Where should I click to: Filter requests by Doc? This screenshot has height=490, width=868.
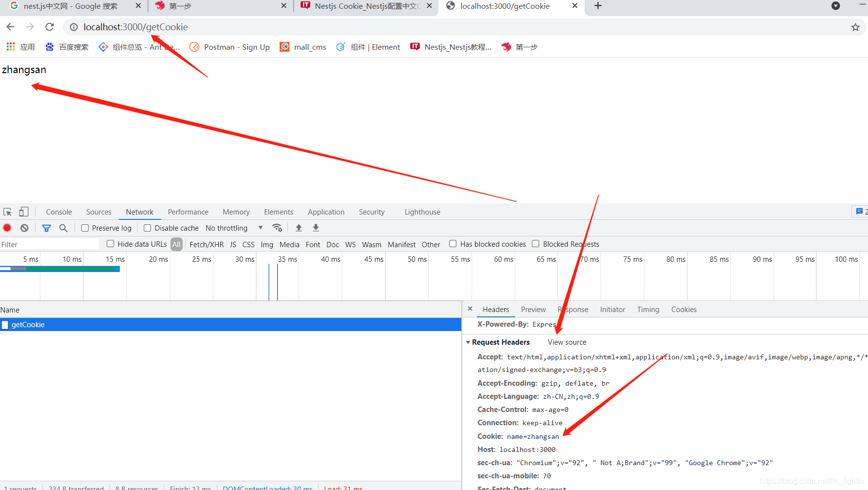coord(333,244)
